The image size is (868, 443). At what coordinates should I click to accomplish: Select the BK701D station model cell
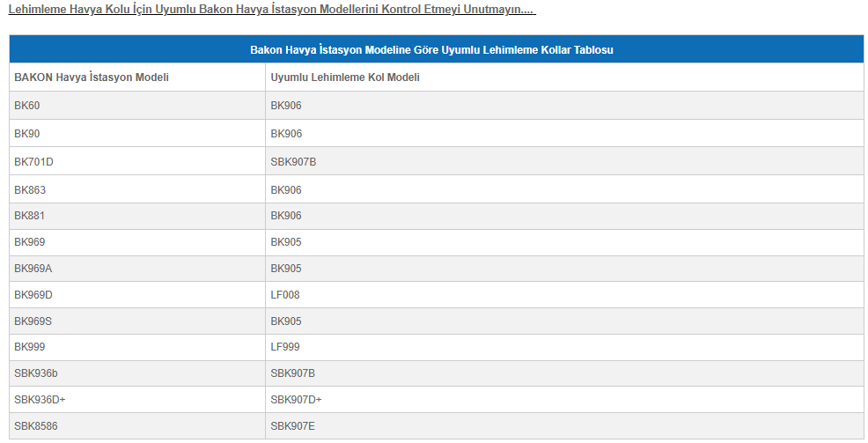click(x=33, y=162)
